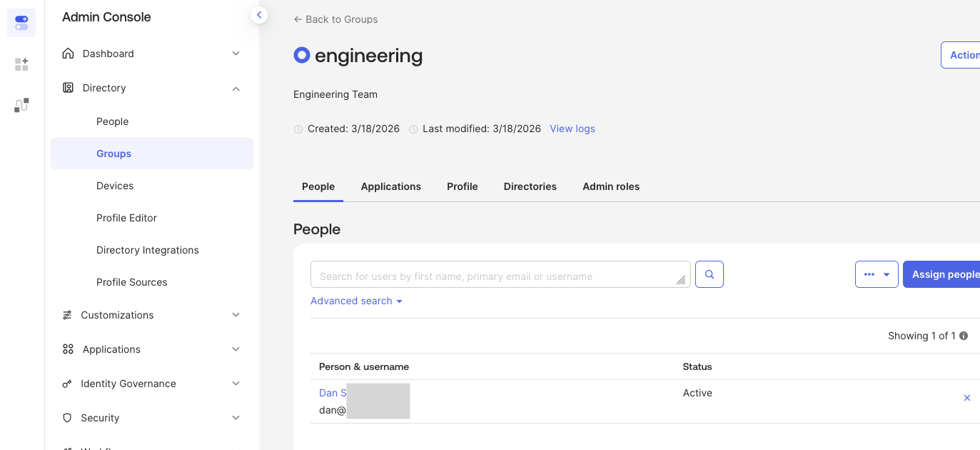Open the Applications tab for engineering group
This screenshot has width=980, height=450.
click(391, 186)
